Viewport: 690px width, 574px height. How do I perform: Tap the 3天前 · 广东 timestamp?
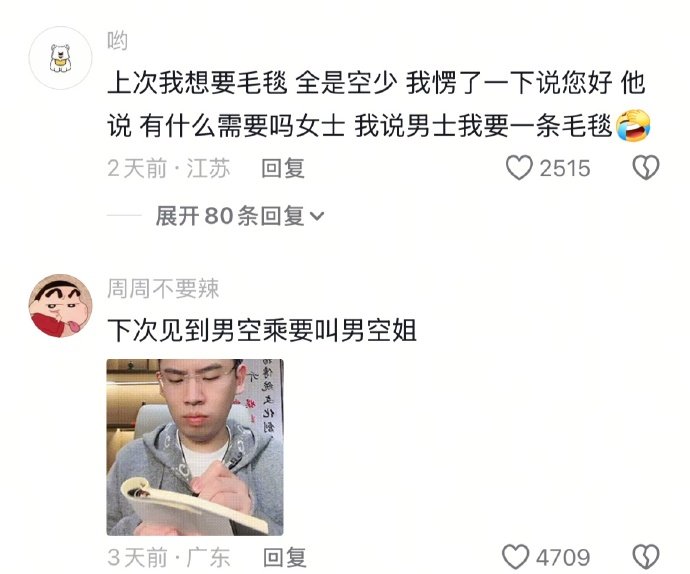[x=169, y=558]
